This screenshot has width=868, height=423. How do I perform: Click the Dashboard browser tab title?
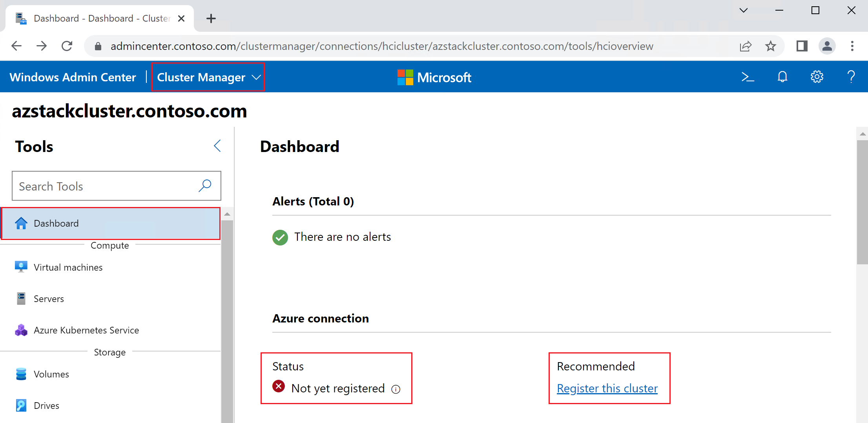102,18
